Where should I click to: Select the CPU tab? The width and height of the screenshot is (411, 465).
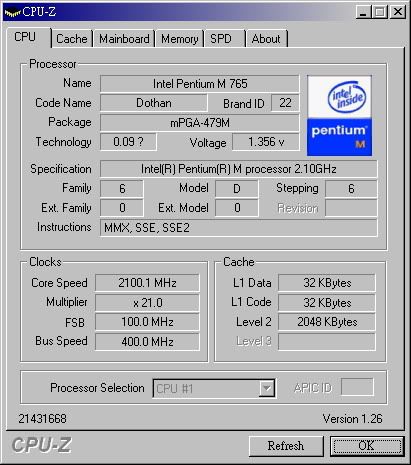28,37
